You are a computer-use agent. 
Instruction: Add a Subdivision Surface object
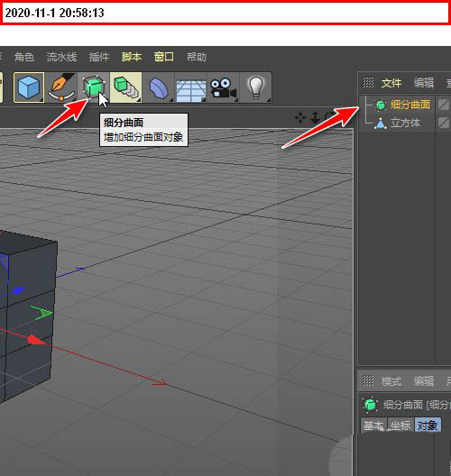click(94, 87)
